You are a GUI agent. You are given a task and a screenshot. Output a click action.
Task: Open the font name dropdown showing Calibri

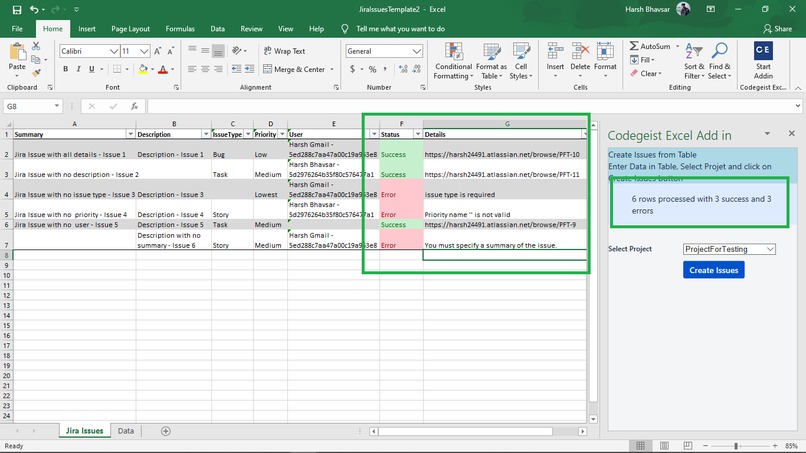tap(114, 51)
